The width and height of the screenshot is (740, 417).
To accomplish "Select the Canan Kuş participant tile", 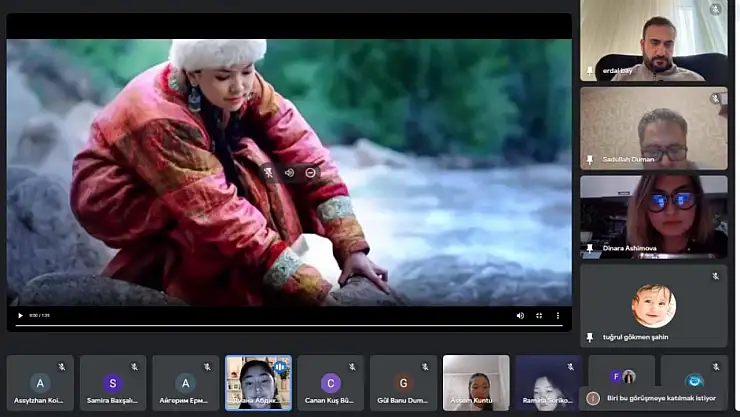I will [x=330, y=383].
